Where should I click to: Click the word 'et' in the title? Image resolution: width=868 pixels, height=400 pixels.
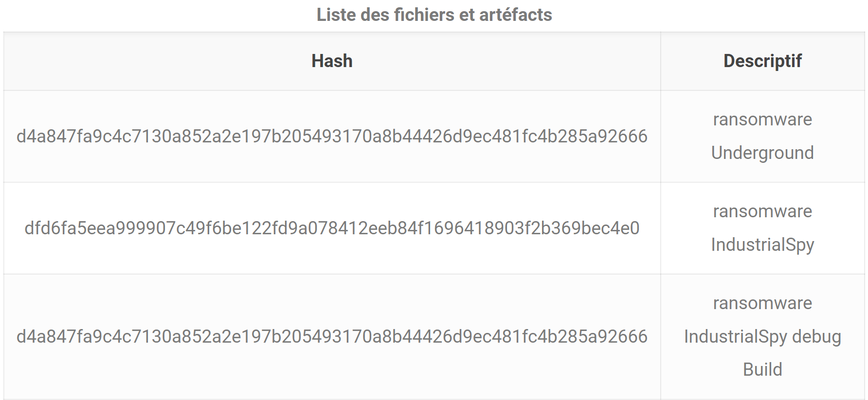pos(467,15)
